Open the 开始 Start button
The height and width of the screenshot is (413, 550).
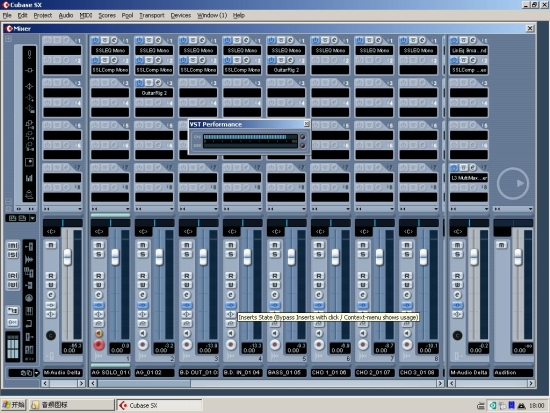coord(14,405)
